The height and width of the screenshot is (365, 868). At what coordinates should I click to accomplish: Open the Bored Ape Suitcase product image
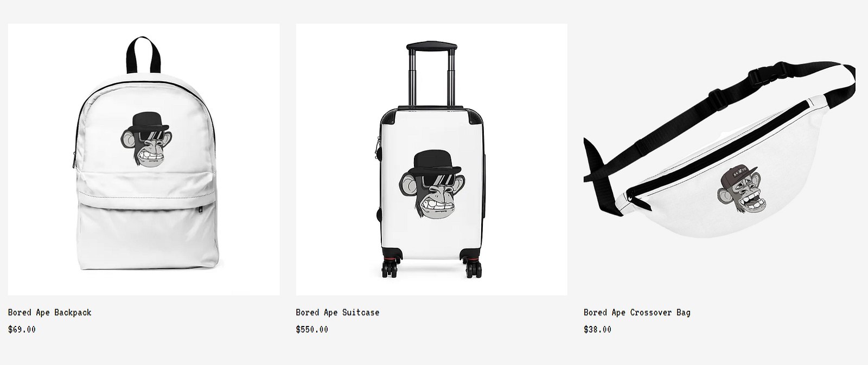click(431, 159)
